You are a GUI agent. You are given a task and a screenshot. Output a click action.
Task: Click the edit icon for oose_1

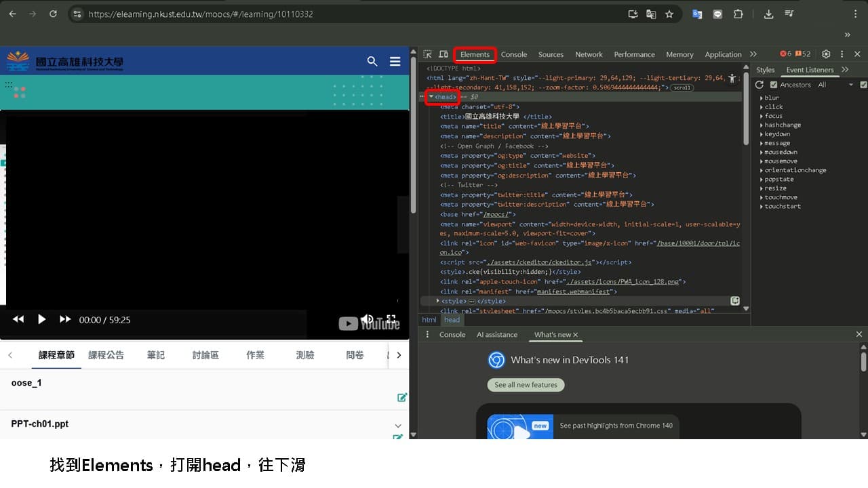coord(402,397)
